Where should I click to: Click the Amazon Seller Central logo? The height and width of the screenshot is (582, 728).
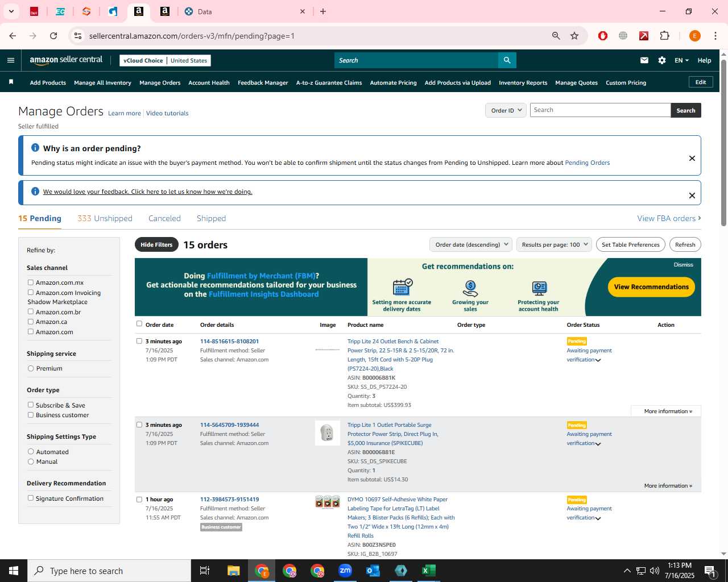(66, 60)
